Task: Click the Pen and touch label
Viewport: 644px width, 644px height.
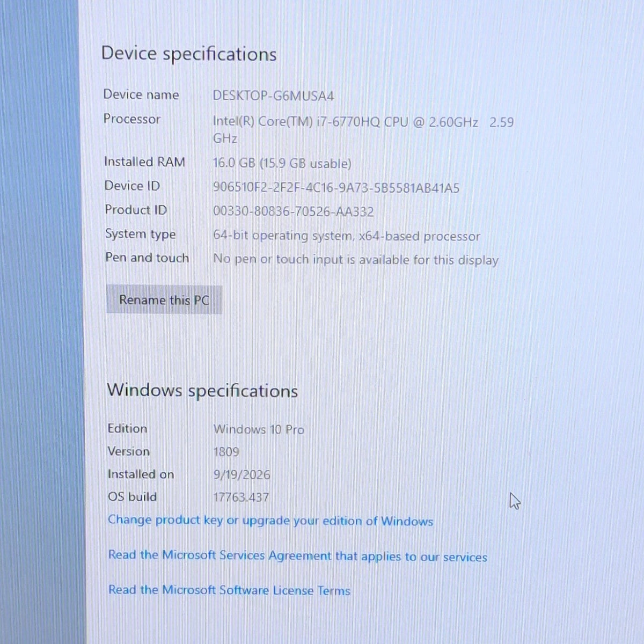Action: (147, 258)
